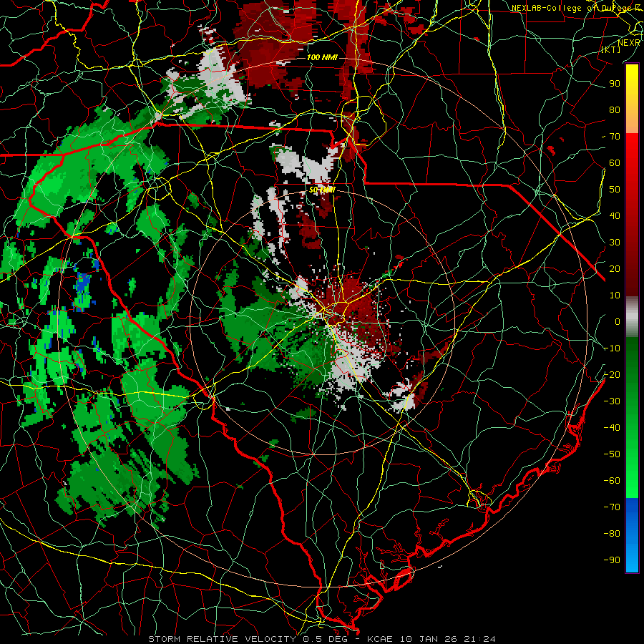
Task: Click the -90 scale label
Action: 612,560
